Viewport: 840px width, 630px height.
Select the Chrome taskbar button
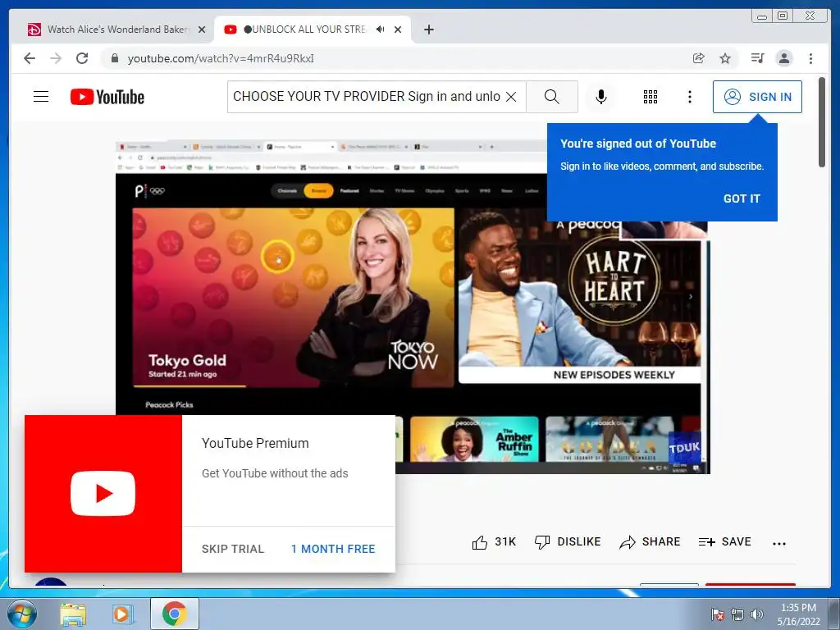coord(175,614)
